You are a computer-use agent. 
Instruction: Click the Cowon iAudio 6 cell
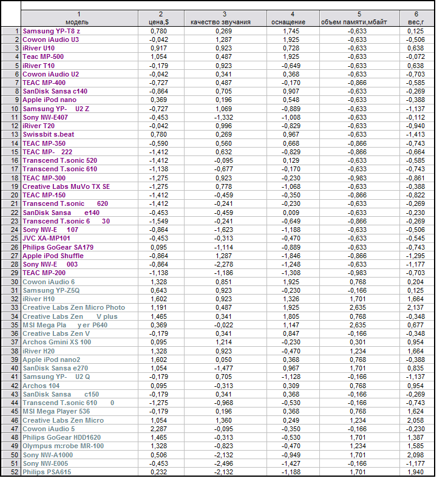80,282
